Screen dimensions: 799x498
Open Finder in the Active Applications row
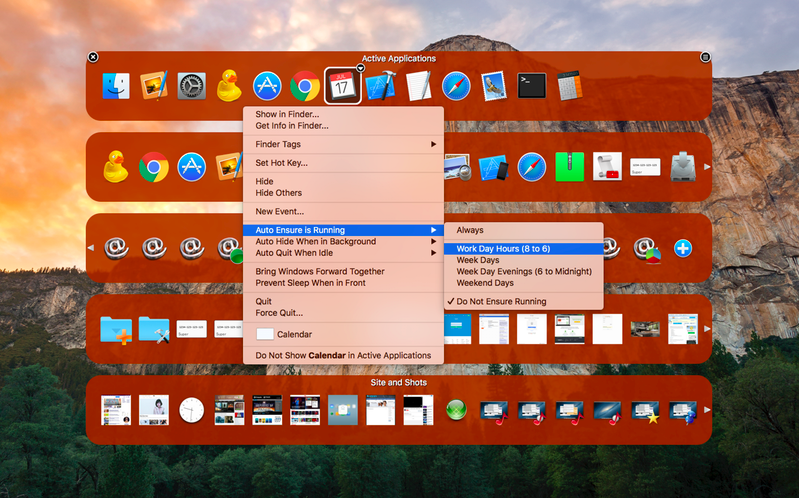pyautogui.click(x=116, y=86)
